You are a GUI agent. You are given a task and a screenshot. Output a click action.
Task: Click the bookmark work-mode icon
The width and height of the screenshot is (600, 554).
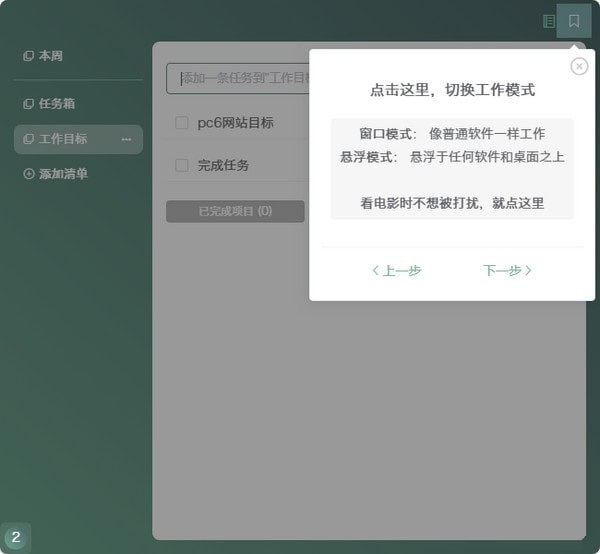click(x=574, y=21)
